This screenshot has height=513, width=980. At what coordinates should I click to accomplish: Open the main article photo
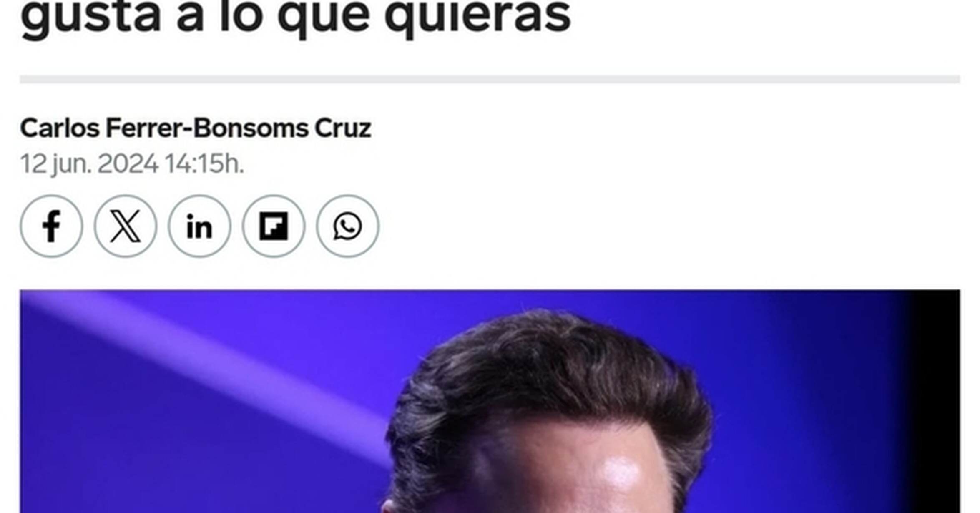pos(490,401)
